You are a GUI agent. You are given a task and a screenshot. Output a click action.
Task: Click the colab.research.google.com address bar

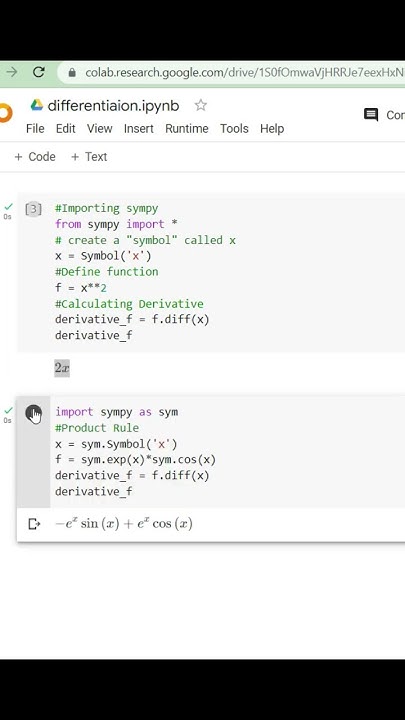232,73
